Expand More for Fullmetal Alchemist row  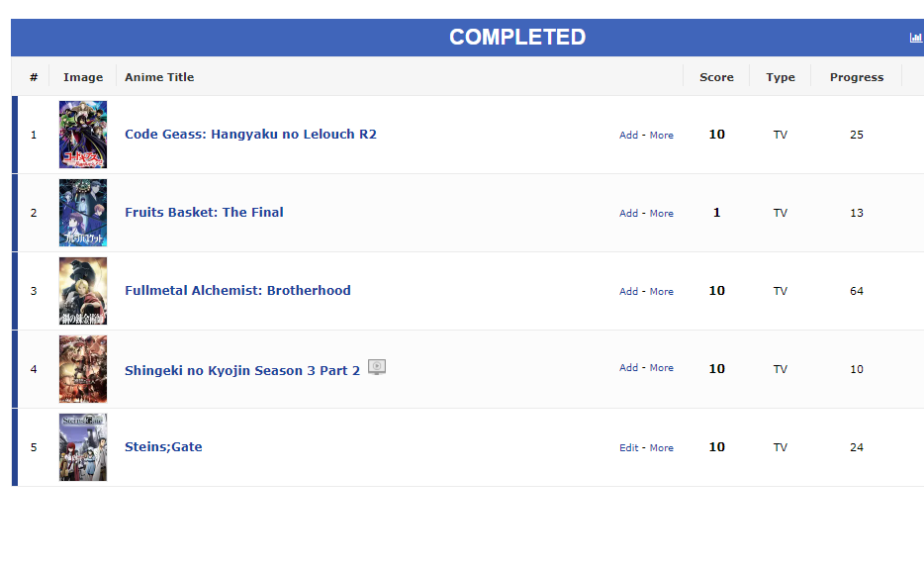tap(661, 292)
